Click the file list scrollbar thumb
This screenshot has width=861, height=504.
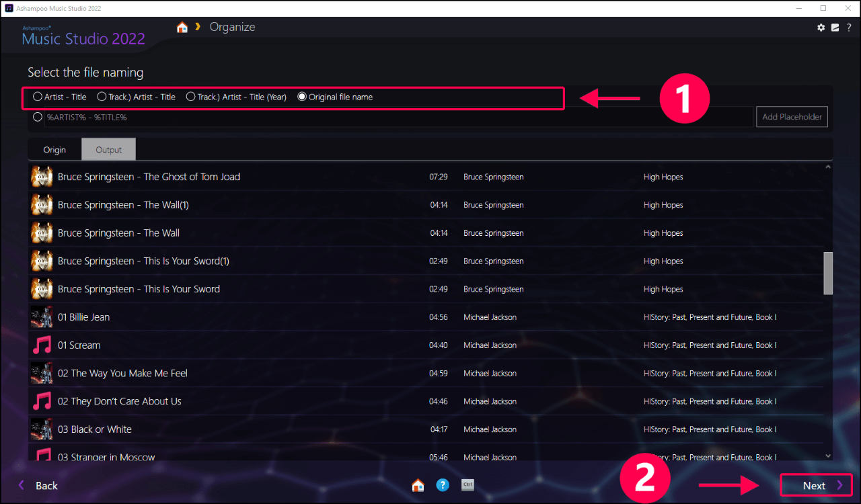coord(828,273)
